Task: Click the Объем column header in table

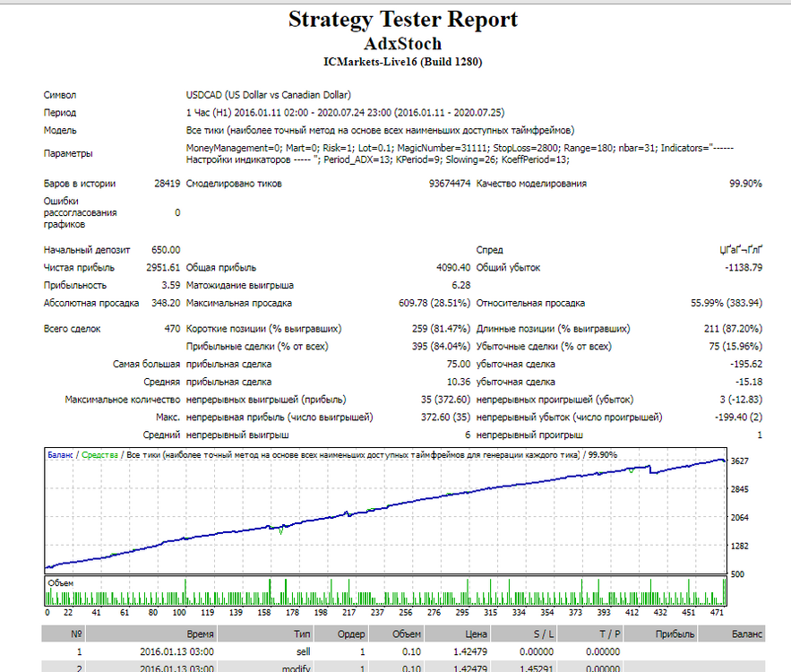Action: [396, 634]
